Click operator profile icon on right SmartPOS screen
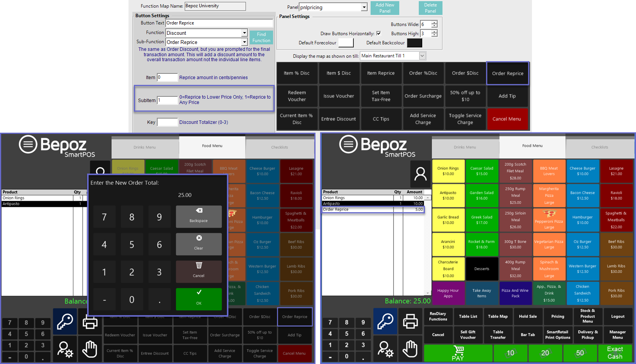This screenshot has height=364, width=636. point(421,174)
